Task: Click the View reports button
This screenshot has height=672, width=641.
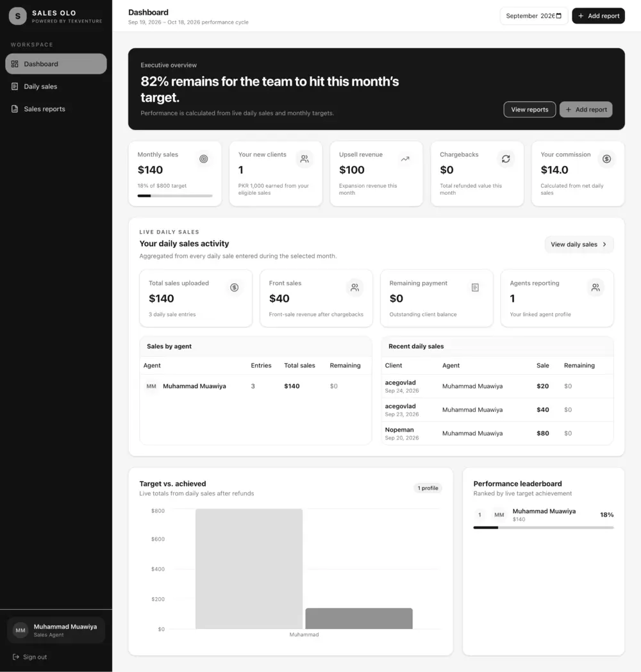Action: 529,110
